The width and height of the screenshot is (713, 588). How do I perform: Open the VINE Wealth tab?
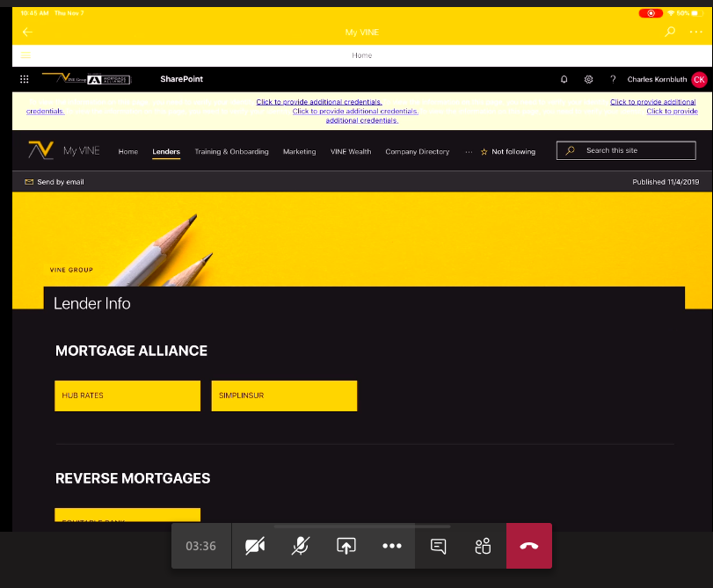coord(351,151)
